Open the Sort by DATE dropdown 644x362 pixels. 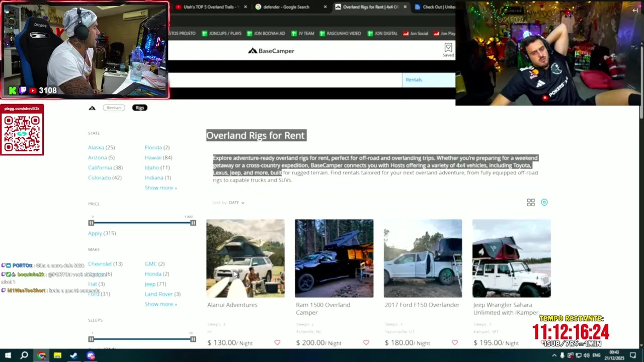[236, 203]
